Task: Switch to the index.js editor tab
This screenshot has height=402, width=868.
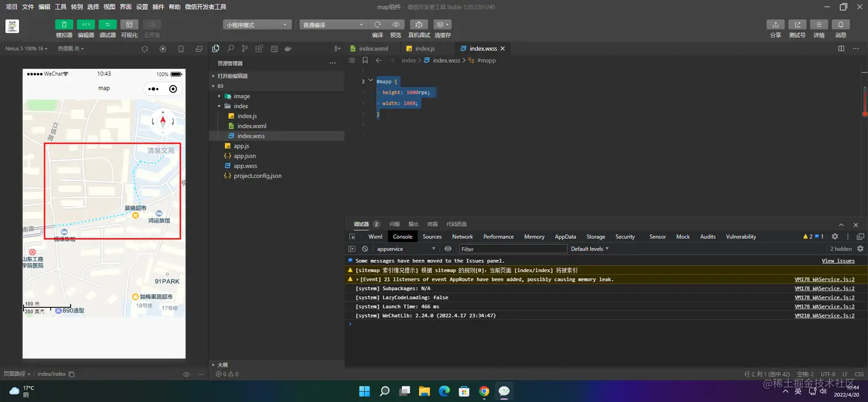Action: coord(425,49)
